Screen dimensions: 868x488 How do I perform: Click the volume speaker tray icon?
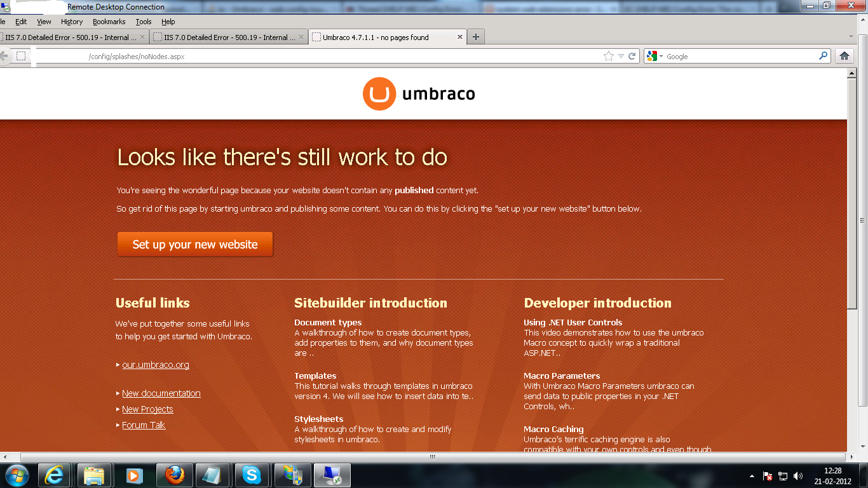(798, 475)
